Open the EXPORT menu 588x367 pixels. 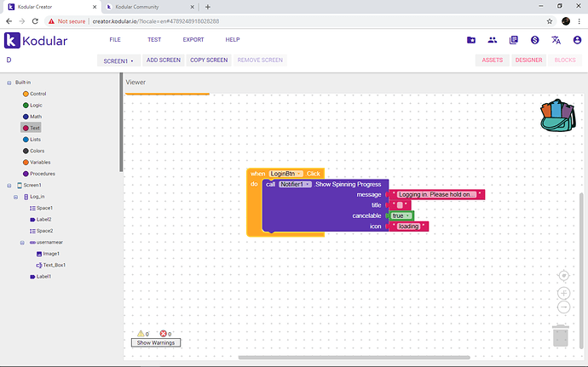[193, 39]
